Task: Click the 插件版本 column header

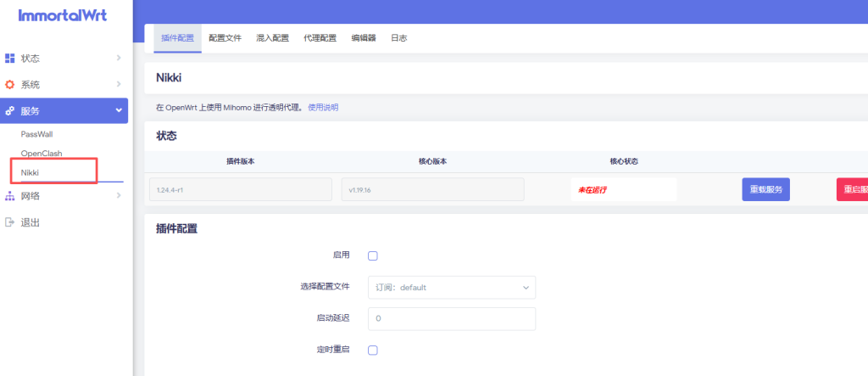Action: point(240,161)
